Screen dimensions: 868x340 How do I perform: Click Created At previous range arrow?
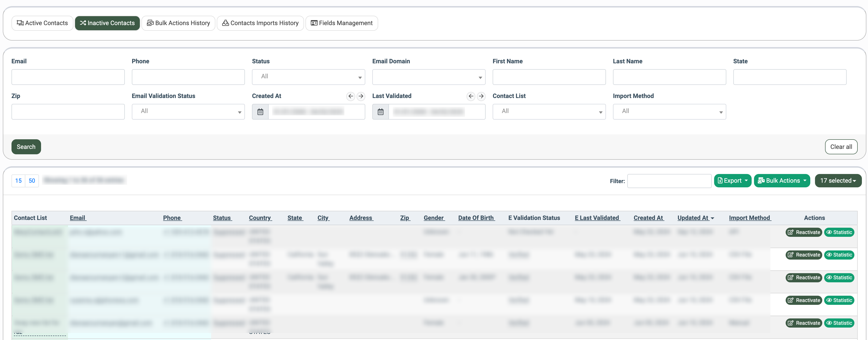tap(350, 96)
